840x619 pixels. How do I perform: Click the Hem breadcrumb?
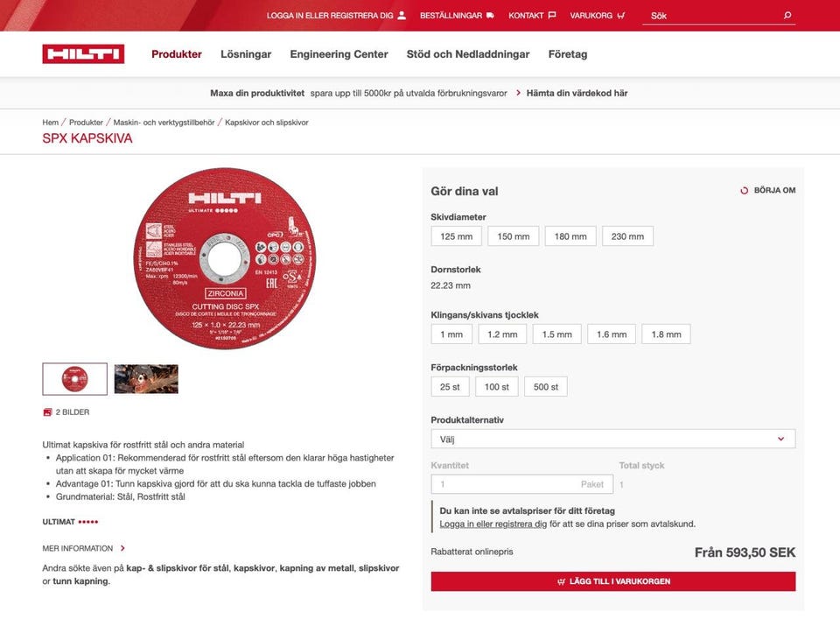51,123
